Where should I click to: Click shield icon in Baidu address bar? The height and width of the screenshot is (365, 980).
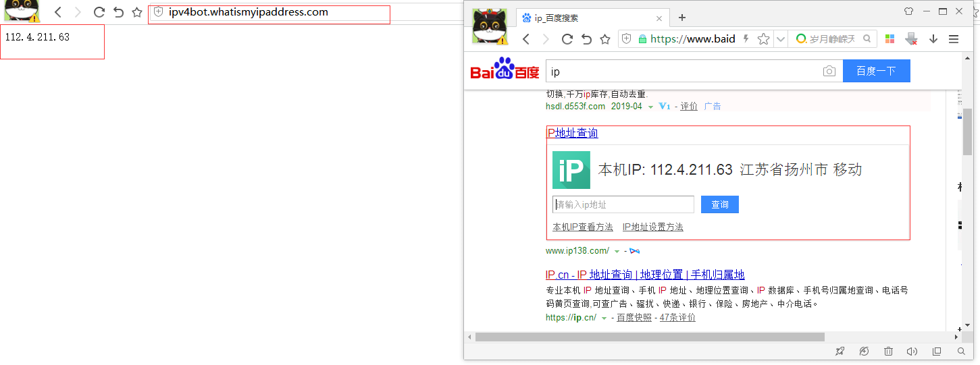coord(627,39)
